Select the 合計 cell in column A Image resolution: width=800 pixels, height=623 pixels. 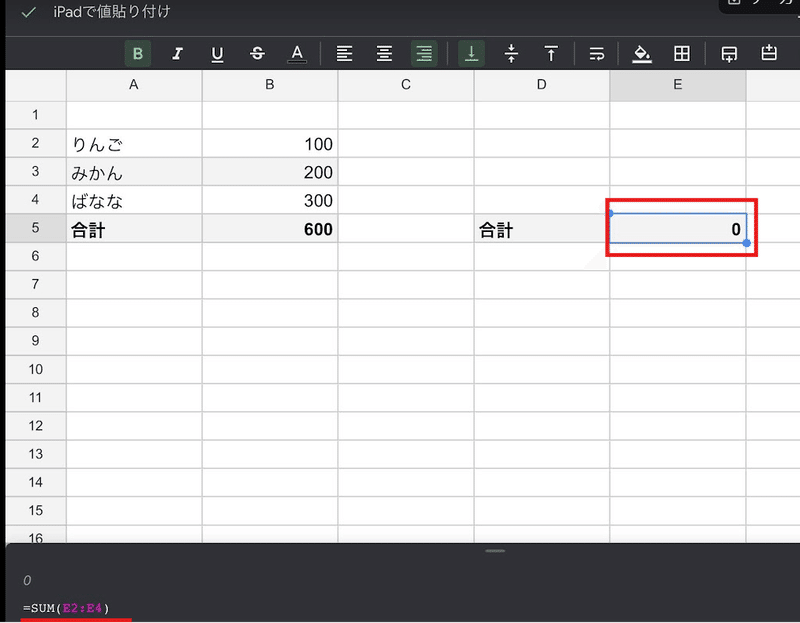point(134,229)
